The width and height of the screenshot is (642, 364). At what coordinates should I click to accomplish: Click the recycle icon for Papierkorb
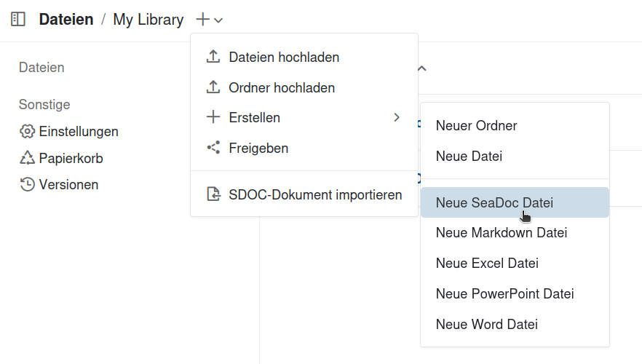(x=28, y=158)
